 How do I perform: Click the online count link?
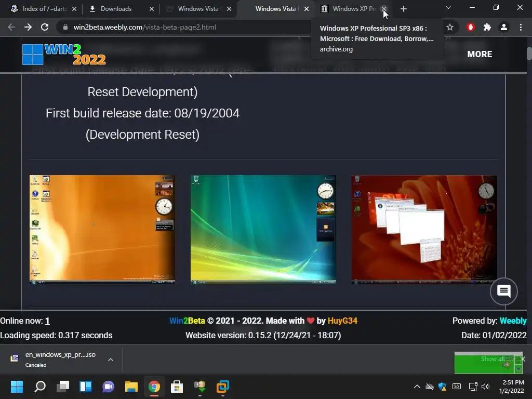tap(47, 321)
